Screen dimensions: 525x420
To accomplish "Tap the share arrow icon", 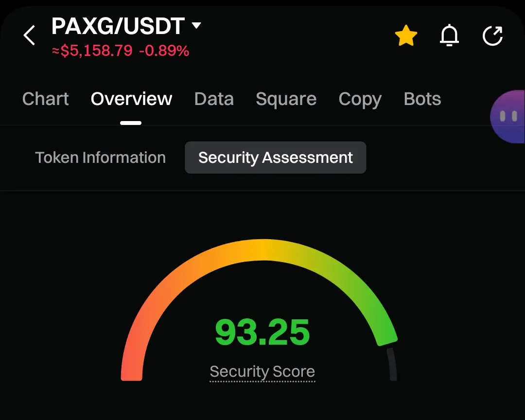I will tap(492, 35).
